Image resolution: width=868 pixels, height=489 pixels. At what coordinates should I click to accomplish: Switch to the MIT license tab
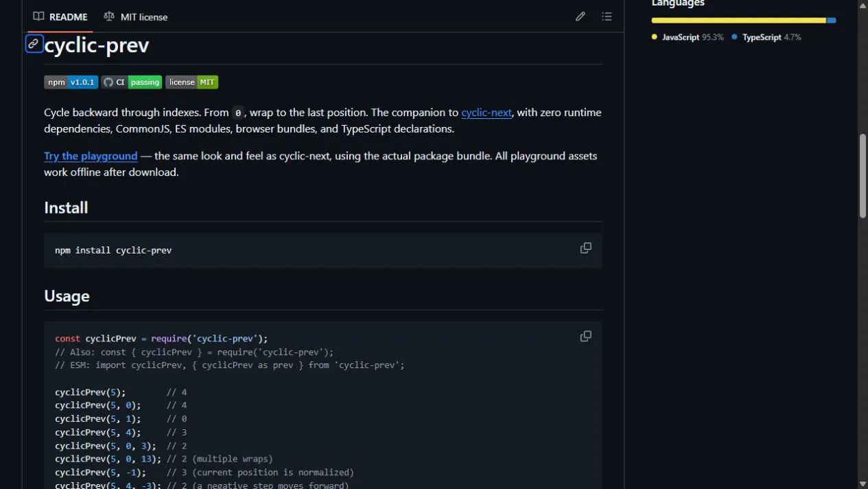[x=136, y=16]
